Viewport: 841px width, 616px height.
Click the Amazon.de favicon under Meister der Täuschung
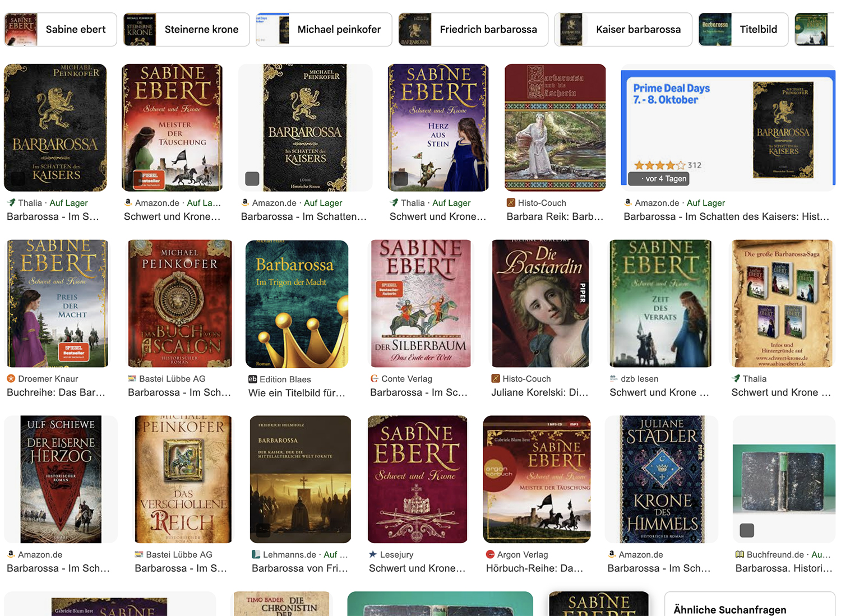[x=128, y=203]
